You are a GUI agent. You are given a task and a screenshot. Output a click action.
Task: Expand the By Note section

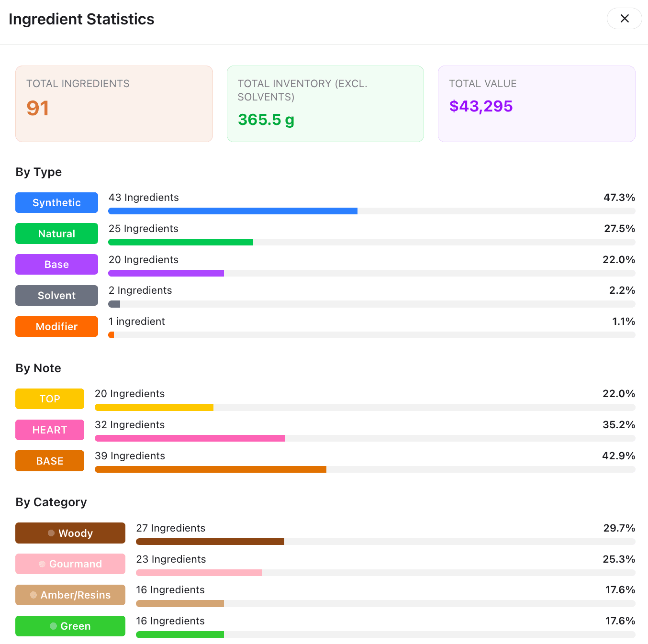38,368
